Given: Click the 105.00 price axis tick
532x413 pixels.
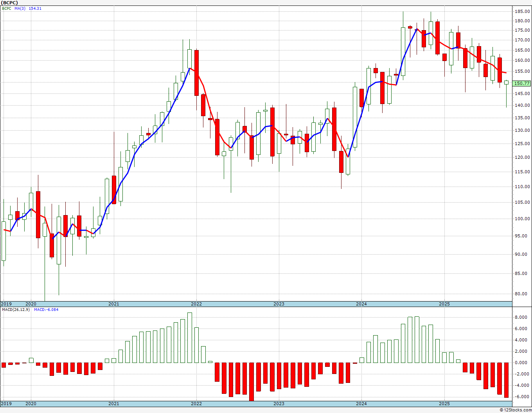Looking at the screenshot, I should click(522, 202).
